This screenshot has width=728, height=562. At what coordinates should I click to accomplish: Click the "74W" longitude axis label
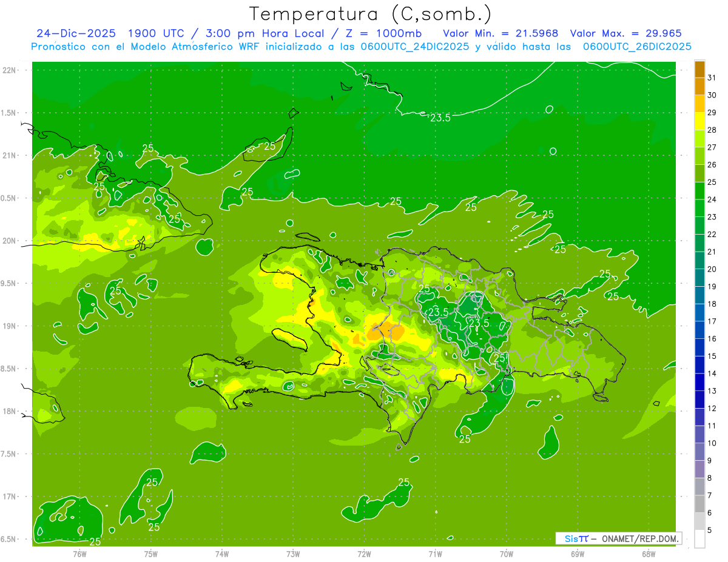tap(222, 554)
